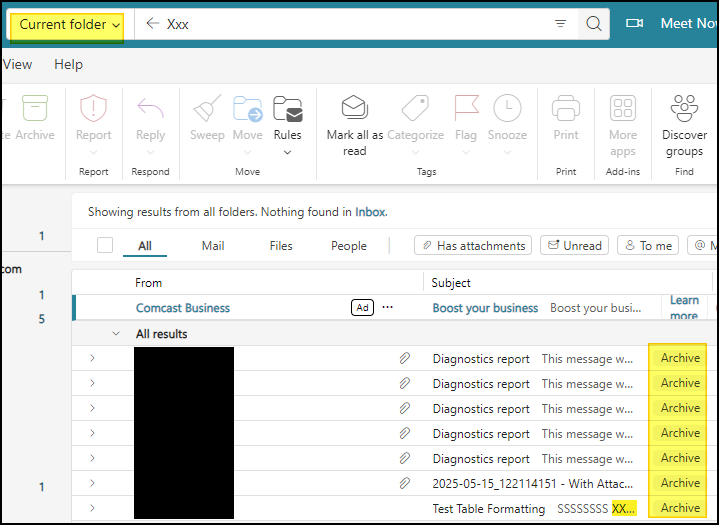Tick the select-all checkbox beside All tab
This screenshot has width=719, height=525.
pyautogui.click(x=105, y=245)
